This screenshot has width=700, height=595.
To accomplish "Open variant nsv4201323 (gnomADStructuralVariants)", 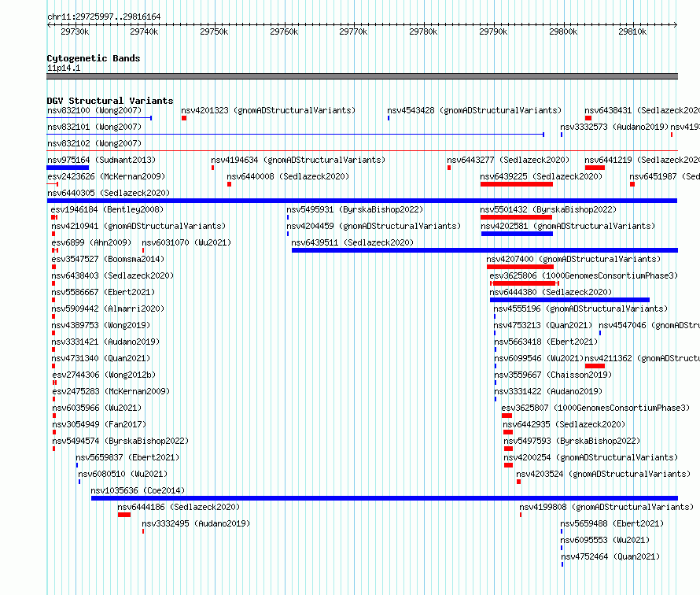I will 268,110.
